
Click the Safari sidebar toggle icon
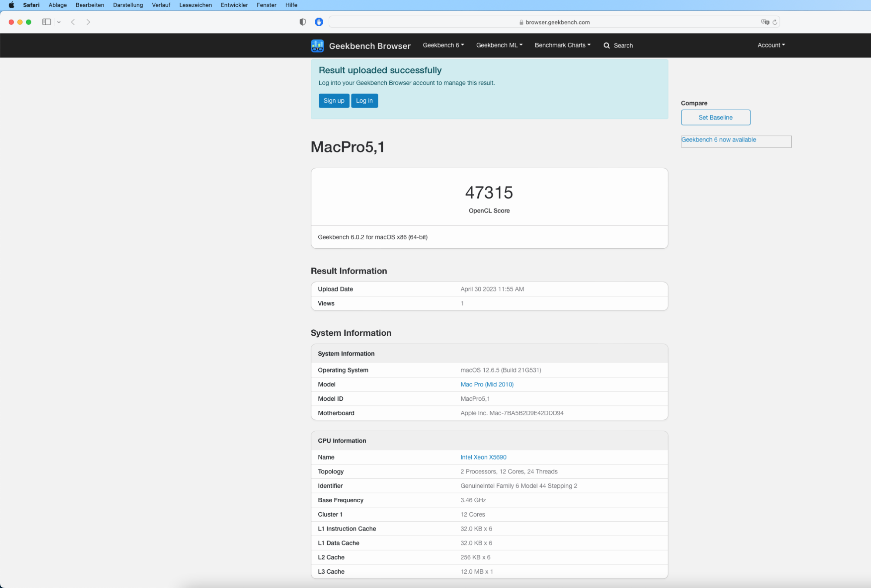[x=47, y=22]
